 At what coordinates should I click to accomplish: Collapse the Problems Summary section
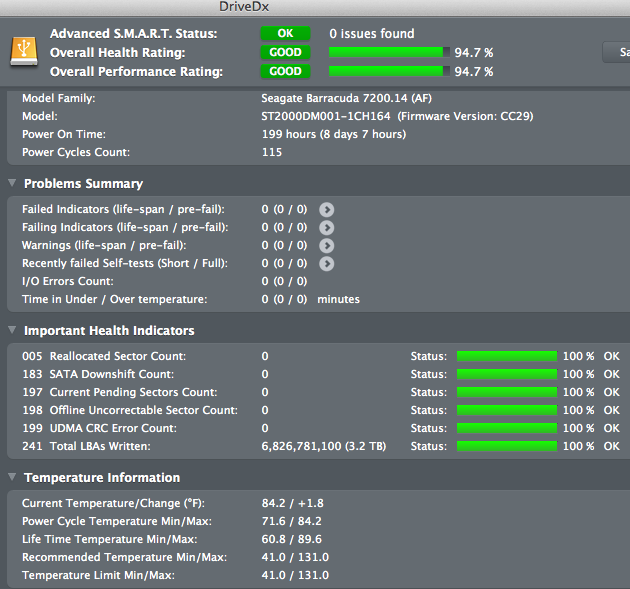click(x=12, y=183)
